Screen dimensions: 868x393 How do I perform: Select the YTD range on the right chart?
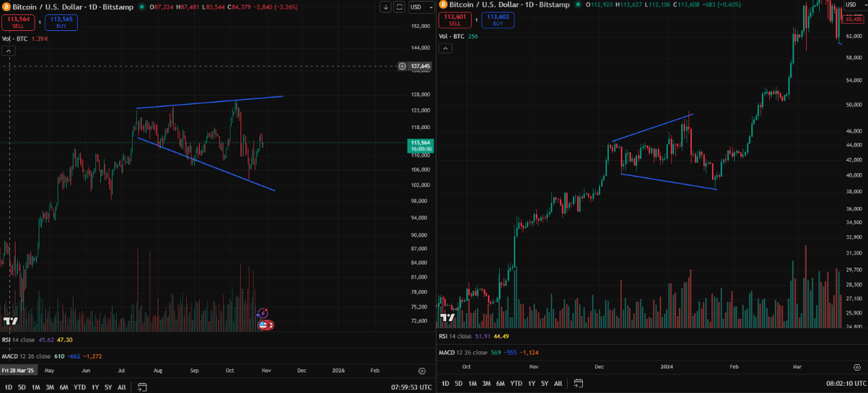pos(517,384)
